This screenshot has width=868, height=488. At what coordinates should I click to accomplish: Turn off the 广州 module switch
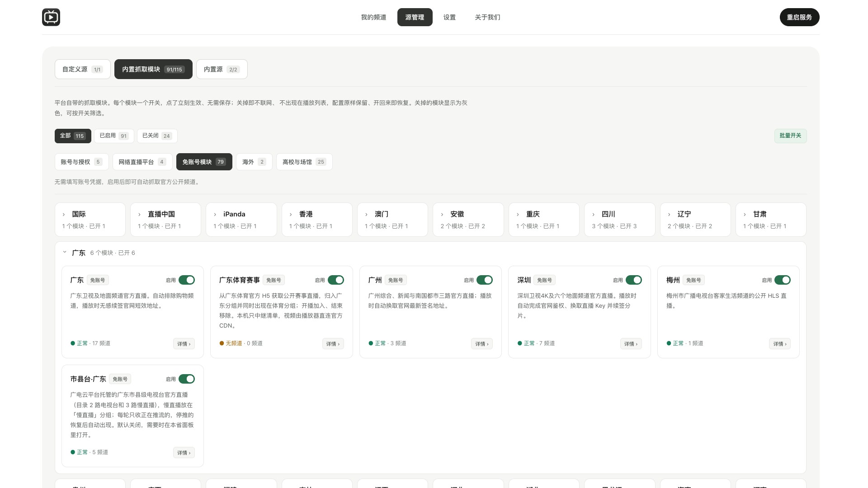(x=485, y=280)
